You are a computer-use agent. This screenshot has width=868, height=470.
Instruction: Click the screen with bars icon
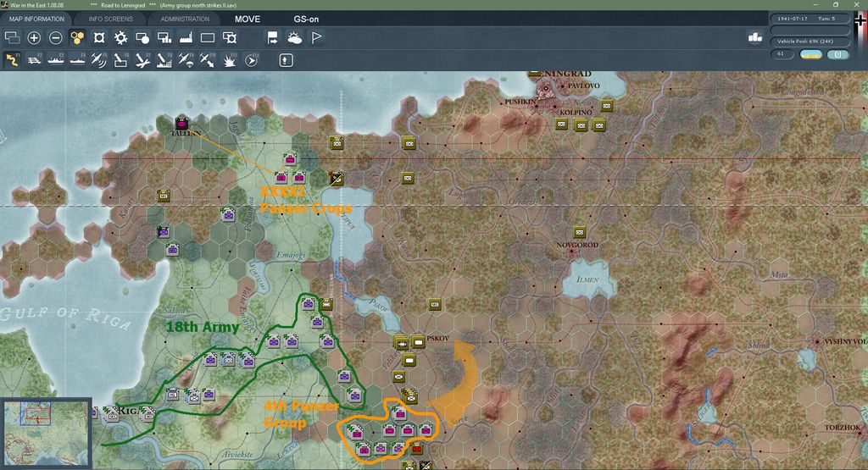tap(164, 37)
